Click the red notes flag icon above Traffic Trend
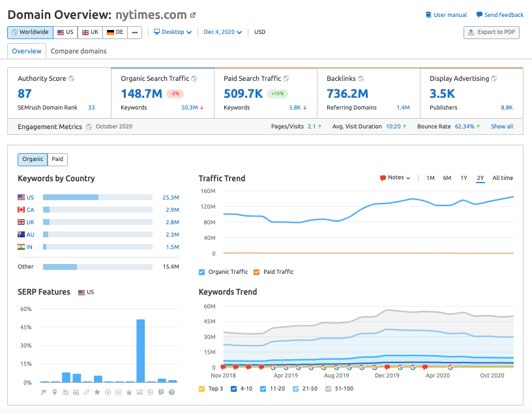 pyautogui.click(x=383, y=178)
